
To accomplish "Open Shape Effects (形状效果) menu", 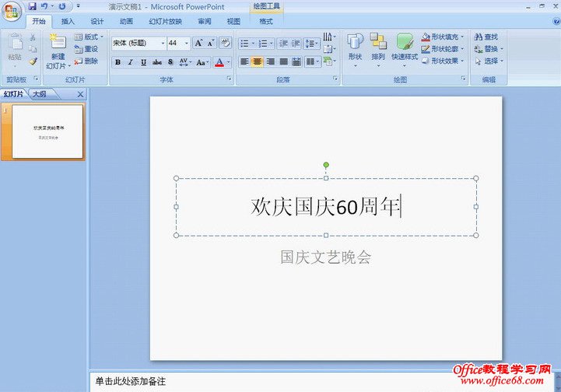I will [x=443, y=61].
